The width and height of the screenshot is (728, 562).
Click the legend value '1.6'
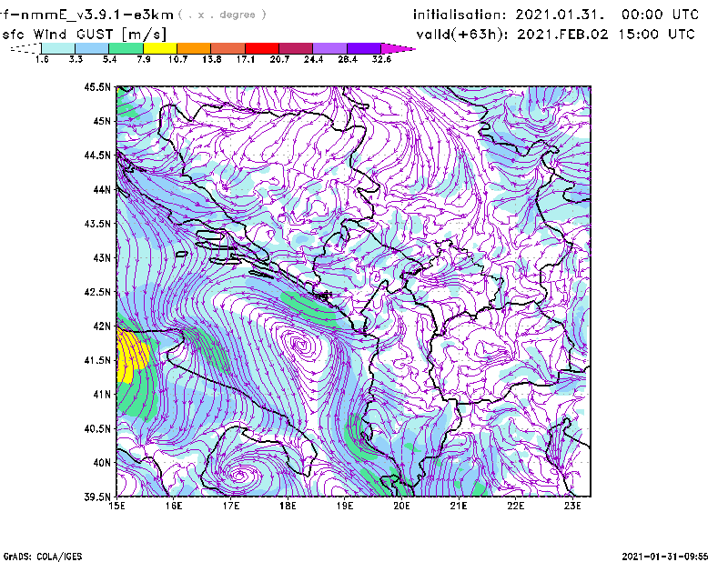click(x=42, y=59)
